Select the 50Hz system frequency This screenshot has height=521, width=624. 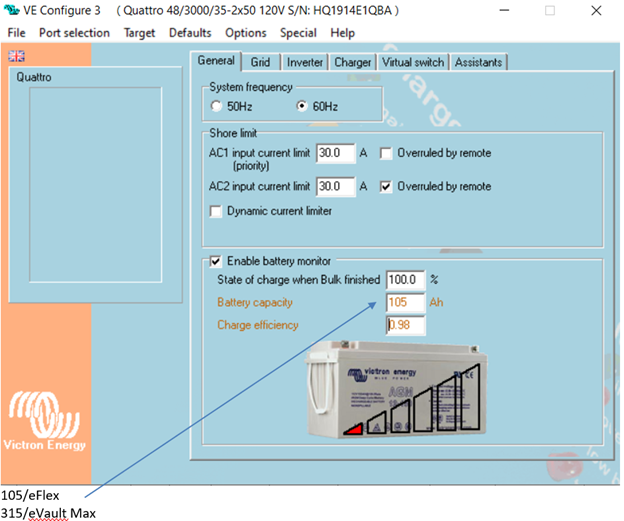coord(216,106)
